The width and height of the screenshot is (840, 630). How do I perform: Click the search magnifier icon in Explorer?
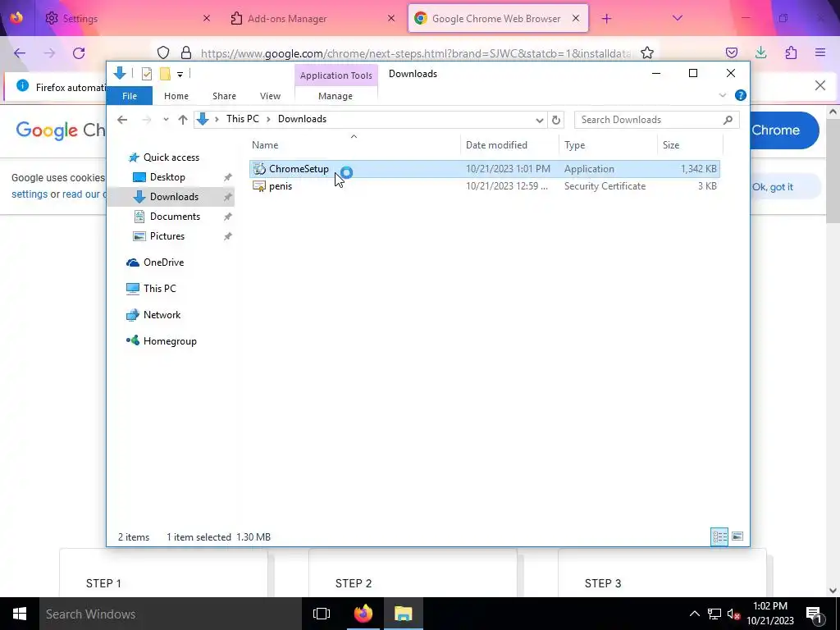[x=728, y=120]
